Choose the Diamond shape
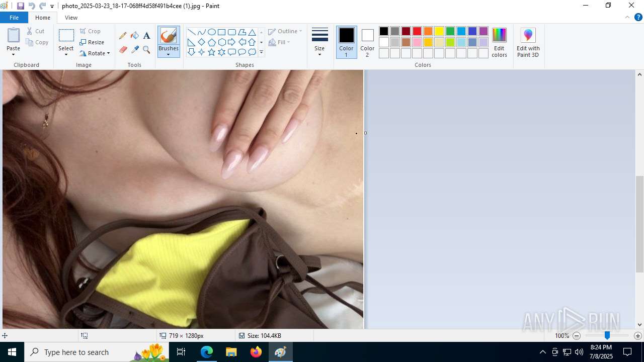Image resolution: width=644 pixels, height=362 pixels. pos(202,42)
